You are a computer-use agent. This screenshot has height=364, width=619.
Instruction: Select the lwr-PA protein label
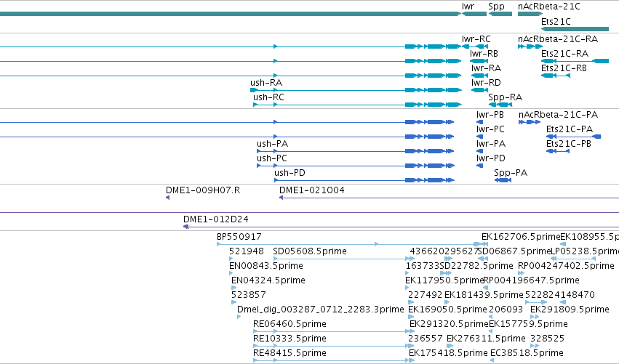click(x=491, y=144)
